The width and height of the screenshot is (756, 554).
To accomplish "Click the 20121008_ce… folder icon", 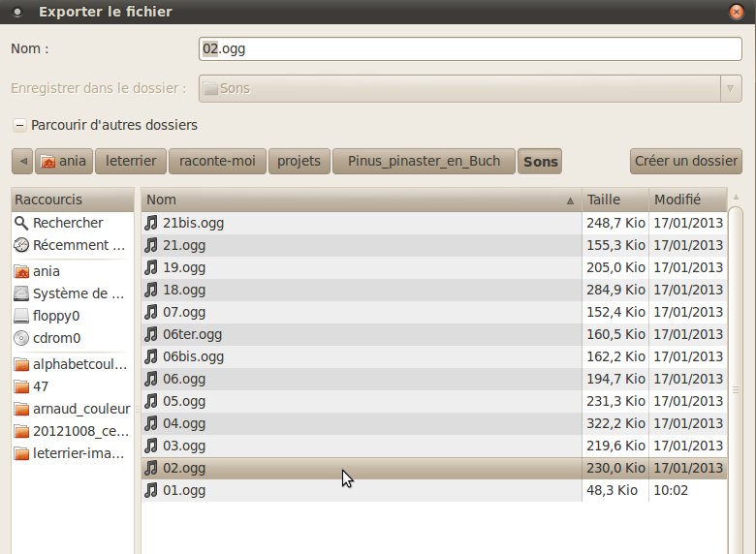I will (21, 431).
